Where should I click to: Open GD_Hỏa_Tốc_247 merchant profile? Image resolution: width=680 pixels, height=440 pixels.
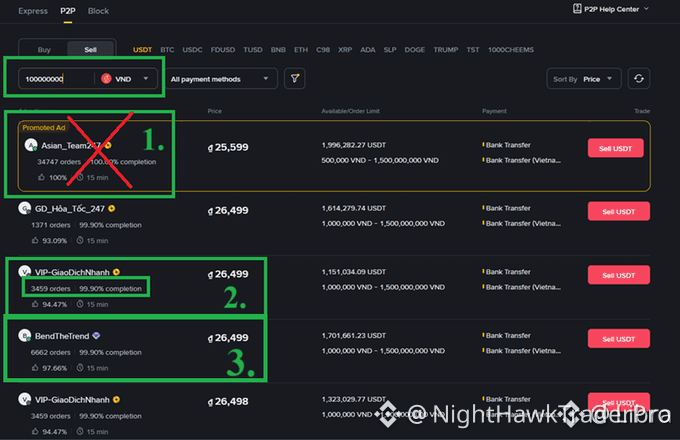(x=70, y=209)
